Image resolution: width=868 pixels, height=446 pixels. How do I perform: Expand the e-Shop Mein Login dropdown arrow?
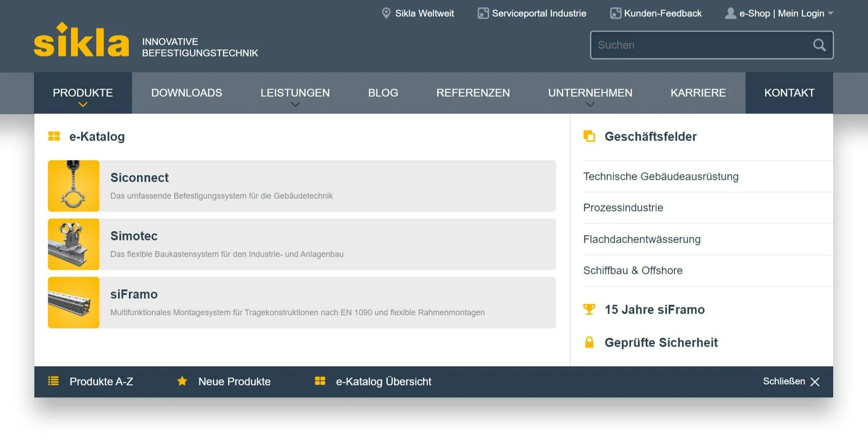coord(830,14)
